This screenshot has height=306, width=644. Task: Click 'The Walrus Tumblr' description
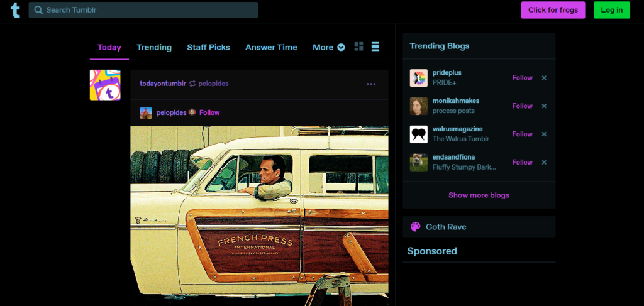click(461, 139)
